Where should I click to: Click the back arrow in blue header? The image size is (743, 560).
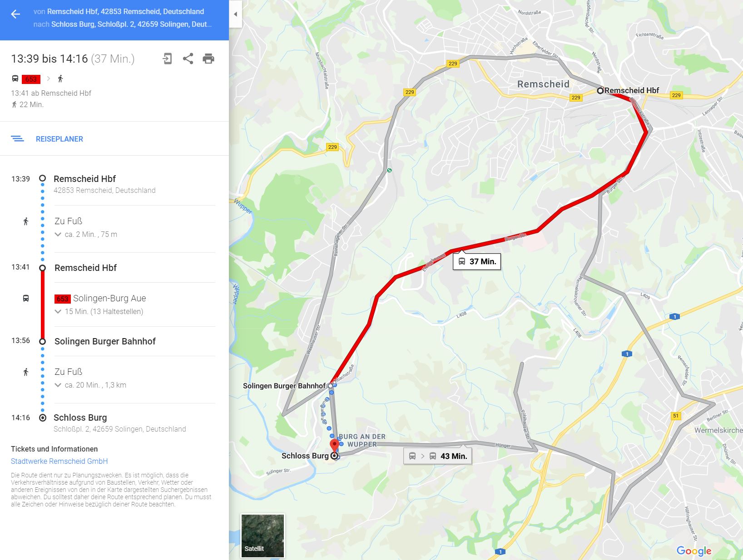click(15, 14)
